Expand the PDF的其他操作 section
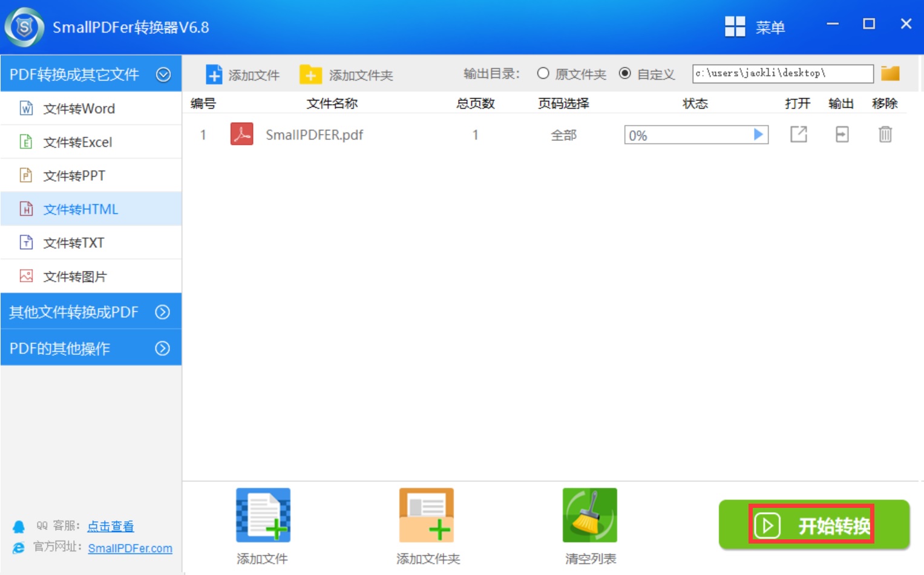 click(x=91, y=348)
